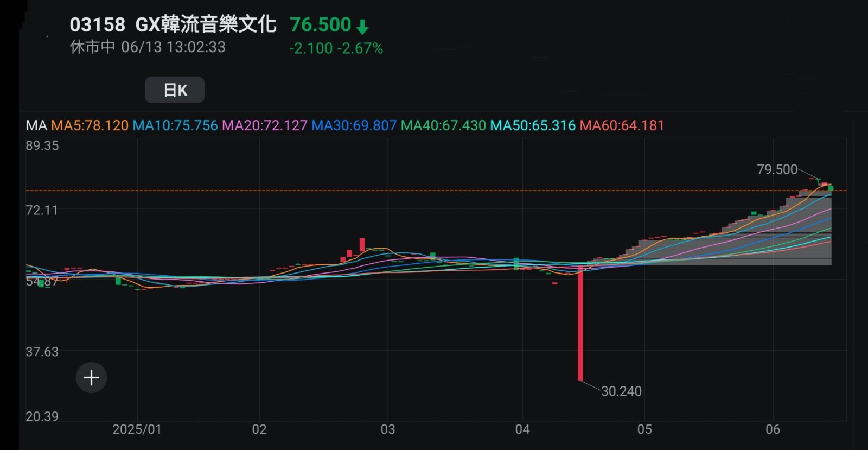
Task: Click the 2025/01 date axis label
Action: pos(137,429)
